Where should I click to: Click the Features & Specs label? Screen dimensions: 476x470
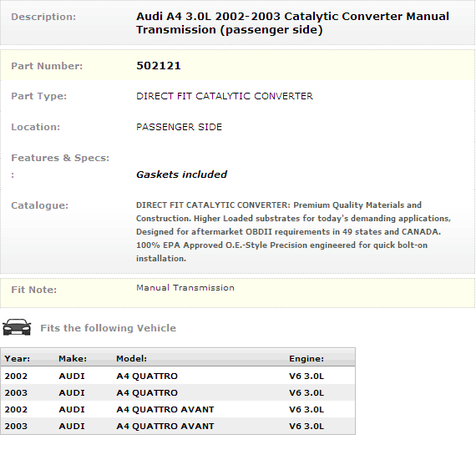[x=60, y=158]
